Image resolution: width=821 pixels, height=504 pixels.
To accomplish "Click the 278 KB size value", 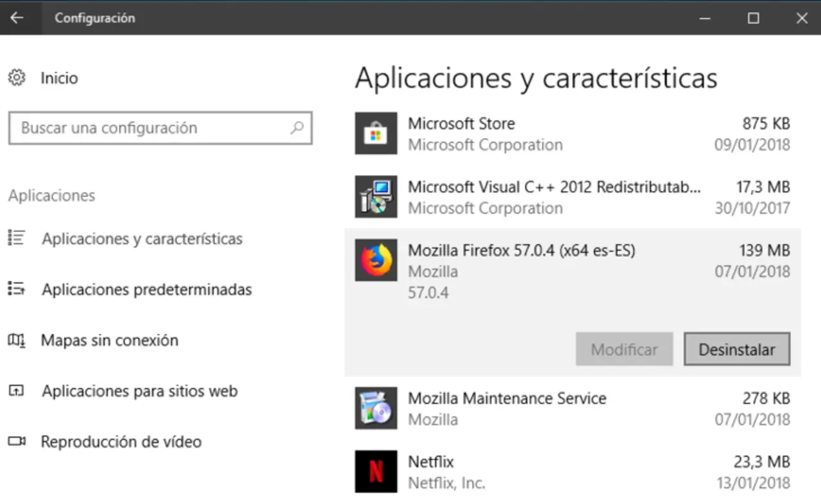I will pyautogui.click(x=766, y=398).
